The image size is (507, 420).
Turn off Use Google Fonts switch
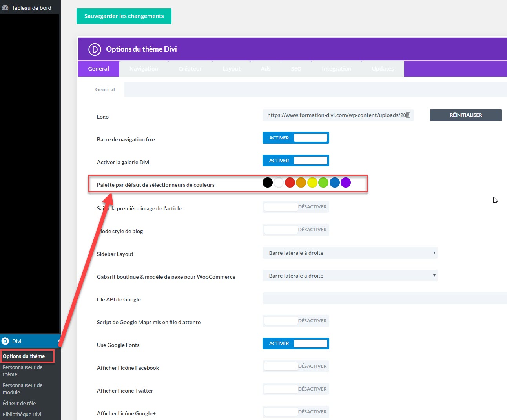click(x=295, y=343)
